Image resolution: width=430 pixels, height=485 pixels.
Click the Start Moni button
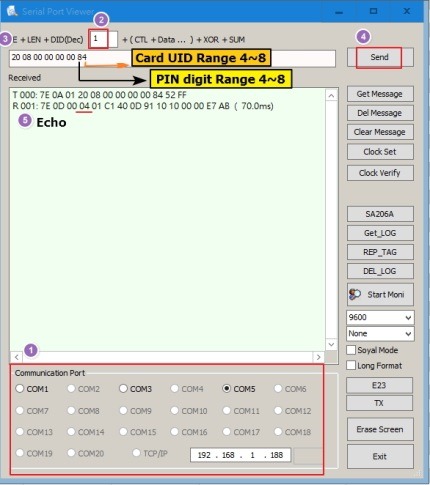380,294
